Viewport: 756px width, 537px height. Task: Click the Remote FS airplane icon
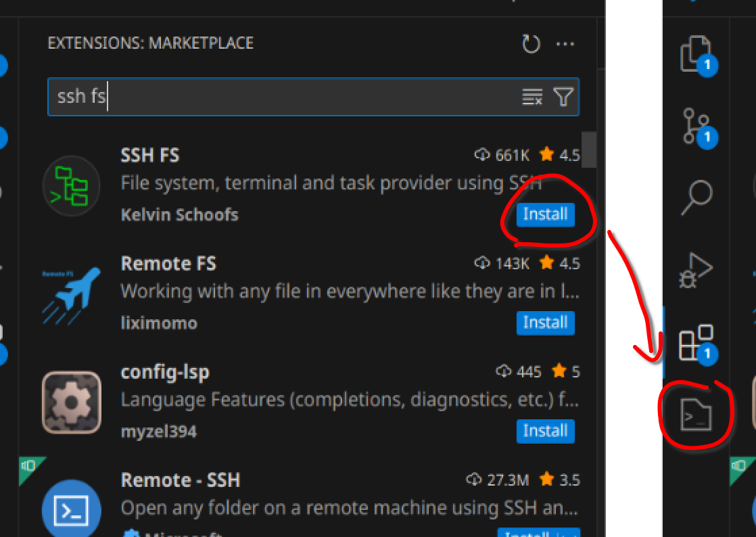pos(72,295)
